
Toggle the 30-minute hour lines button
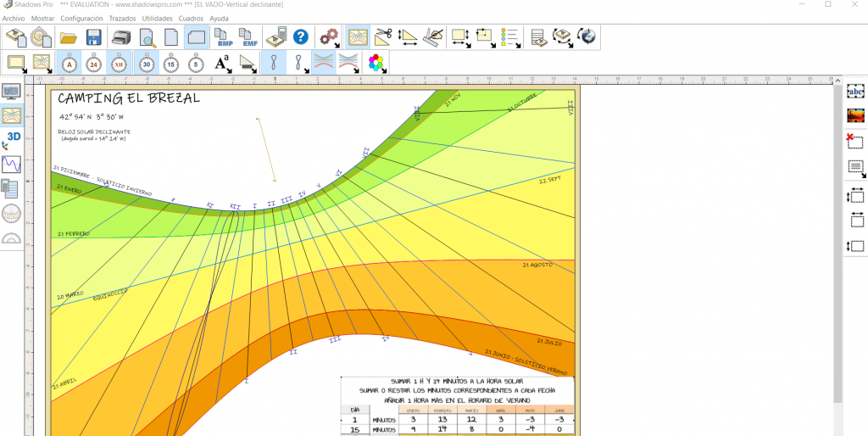146,63
